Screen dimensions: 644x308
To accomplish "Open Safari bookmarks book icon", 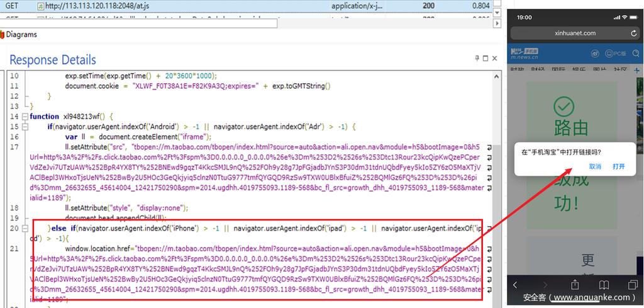I will pyautogui.click(x=604, y=285).
